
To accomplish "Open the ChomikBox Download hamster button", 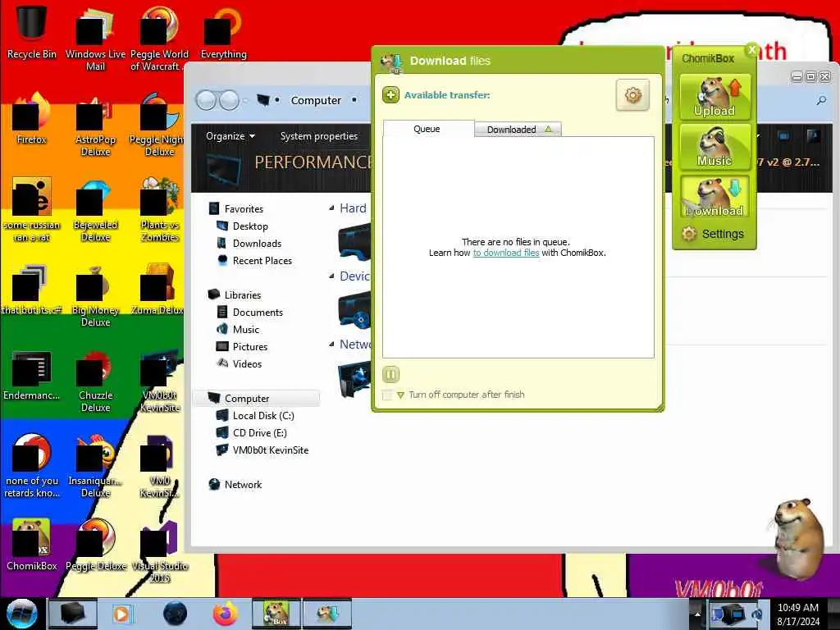I will click(x=714, y=197).
